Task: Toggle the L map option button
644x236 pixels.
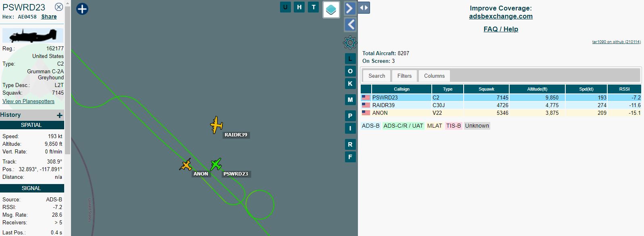Action: click(350, 58)
